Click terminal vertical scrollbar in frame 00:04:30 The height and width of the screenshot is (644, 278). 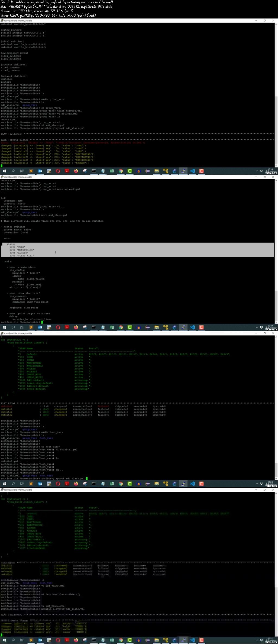tap(276, 95)
